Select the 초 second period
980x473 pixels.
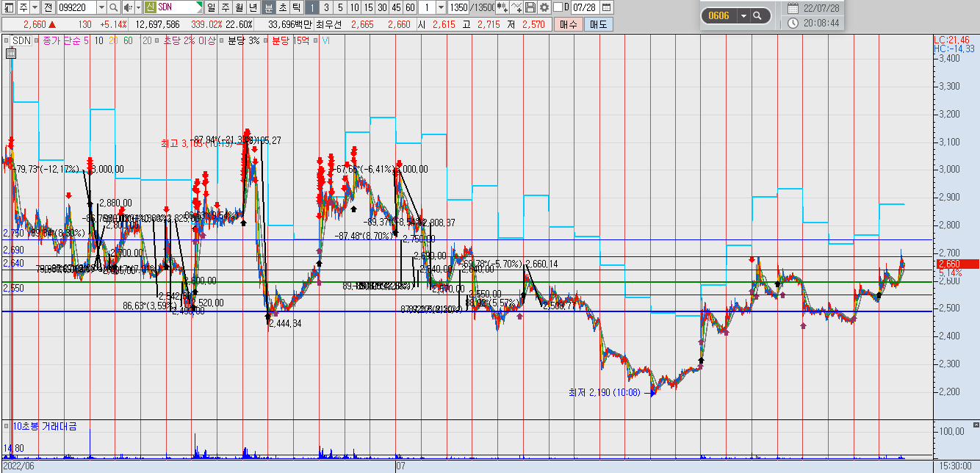(282, 7)
